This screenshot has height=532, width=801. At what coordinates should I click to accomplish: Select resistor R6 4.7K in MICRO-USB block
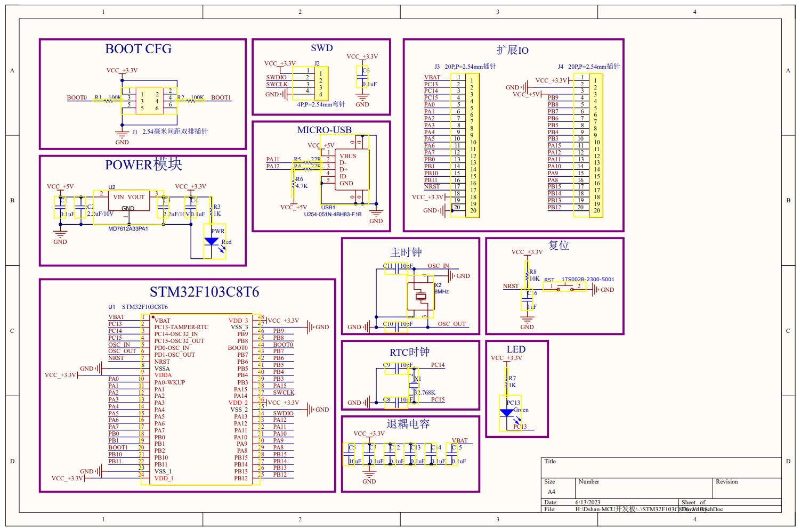point(294,184)
